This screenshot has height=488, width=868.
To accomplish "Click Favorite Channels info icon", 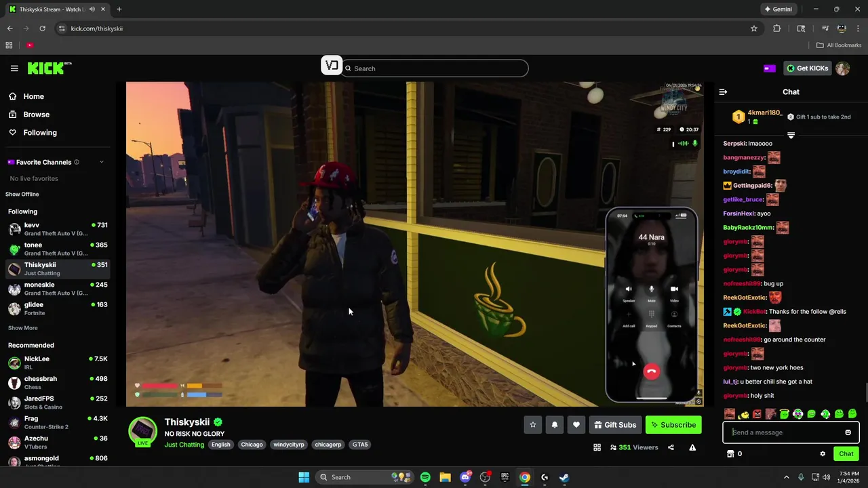I will (x=77, y=162).
